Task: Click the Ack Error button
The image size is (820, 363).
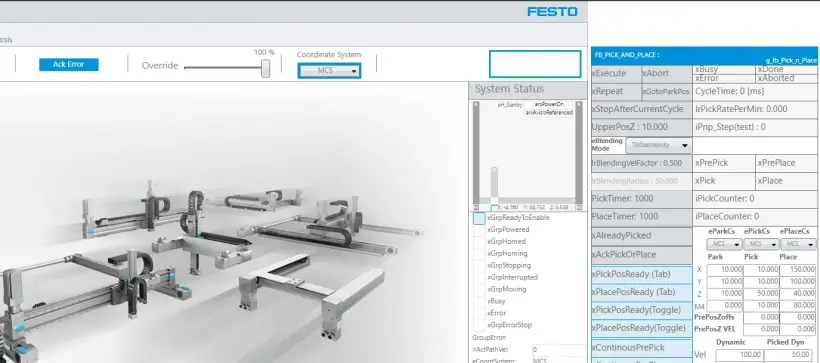Action: point(69,64)
